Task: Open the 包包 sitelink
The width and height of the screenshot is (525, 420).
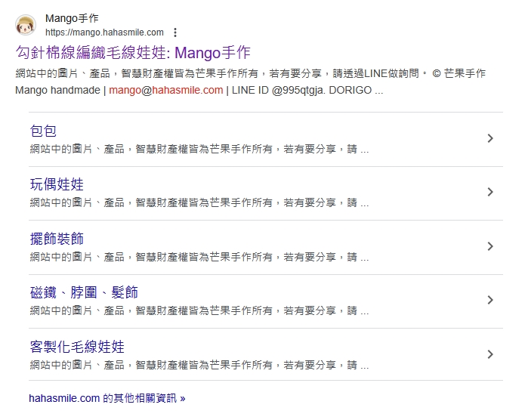Action: click(43, 131)
